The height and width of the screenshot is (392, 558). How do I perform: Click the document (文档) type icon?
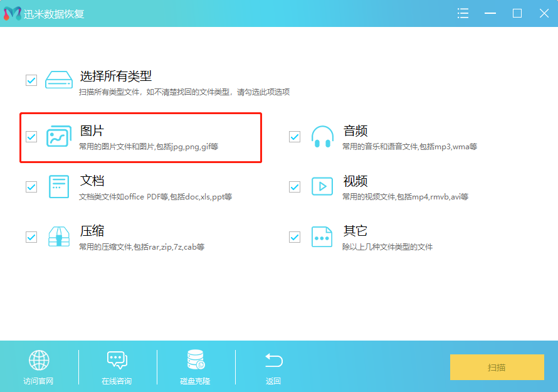pos(59,186)
